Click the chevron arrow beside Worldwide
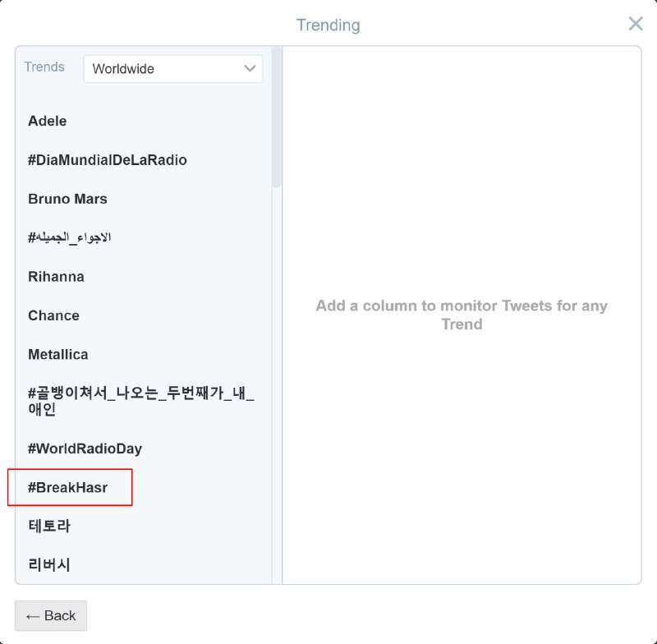 click(250, 69)
